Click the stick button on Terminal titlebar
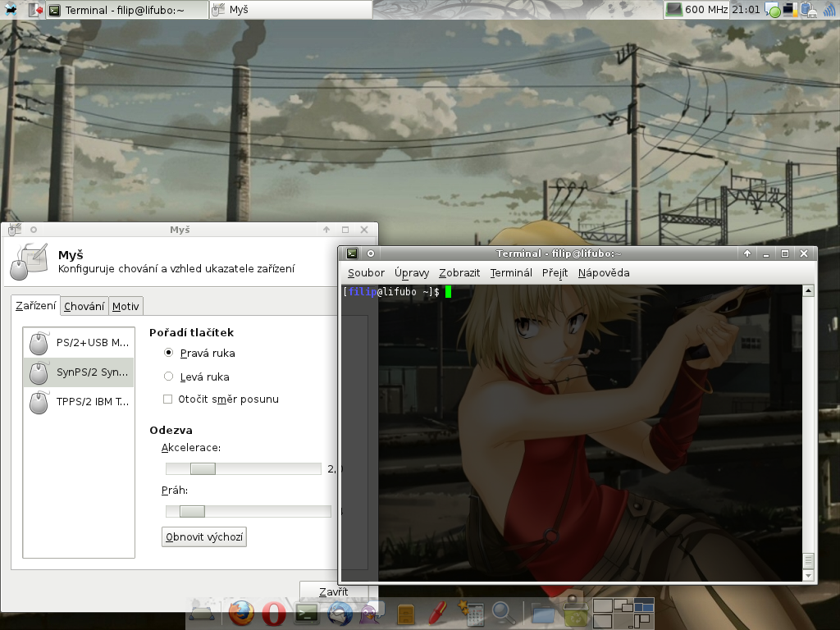Viewport: 840px width, 630px height. [370, 253]
